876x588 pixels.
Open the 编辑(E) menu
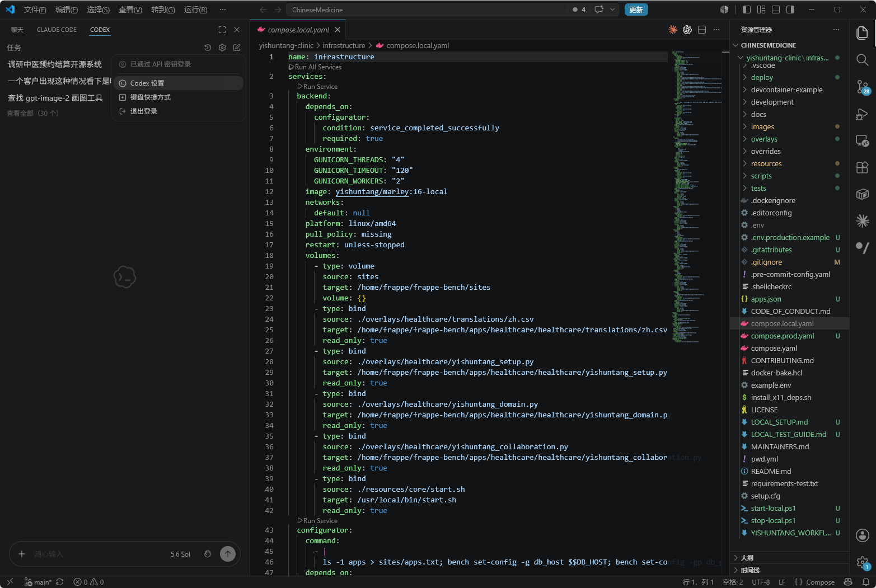[x=67, y=10]
